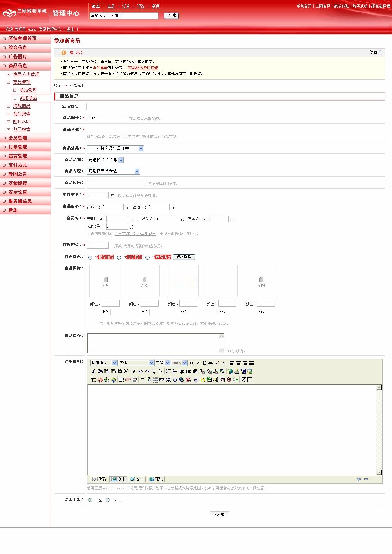
Task: Open the 商品分类 category dropdown
Action: (115, 148)
